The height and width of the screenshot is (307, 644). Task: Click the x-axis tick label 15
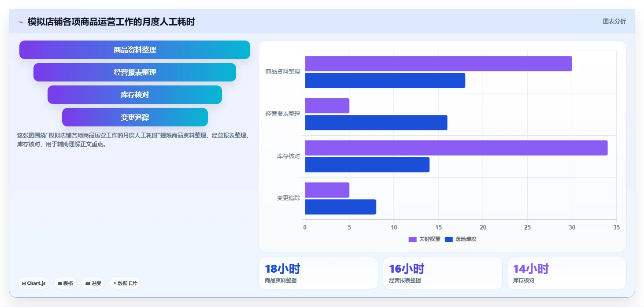coord(438,227)
